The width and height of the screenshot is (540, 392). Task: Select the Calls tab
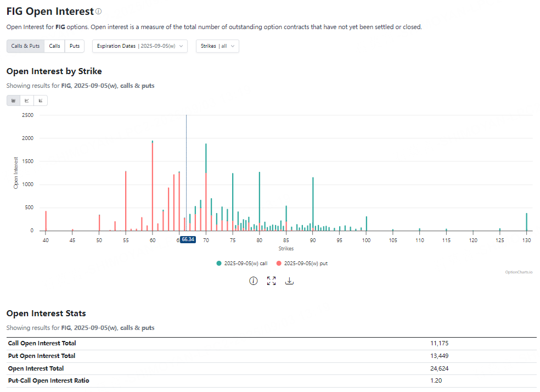click(54, 46)
